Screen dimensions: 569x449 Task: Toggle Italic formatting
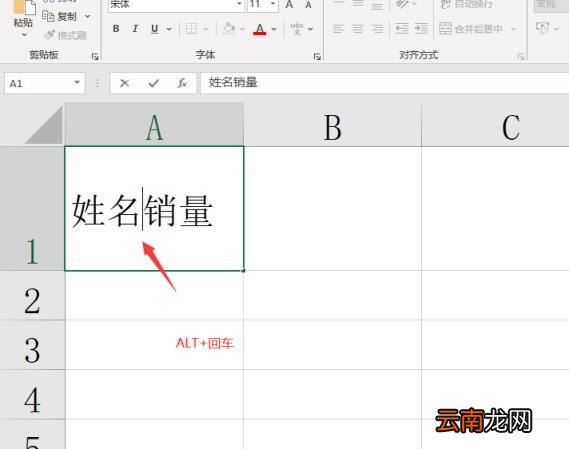[x=135, y=29]
